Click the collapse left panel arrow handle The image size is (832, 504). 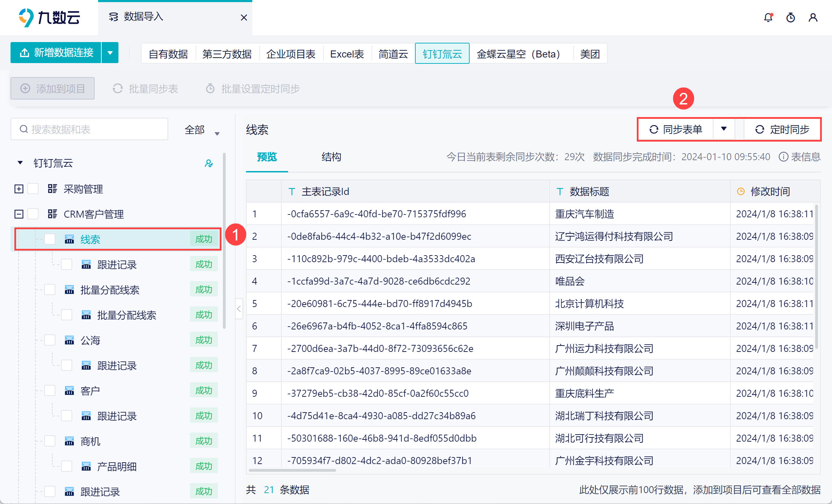[239, 309]
